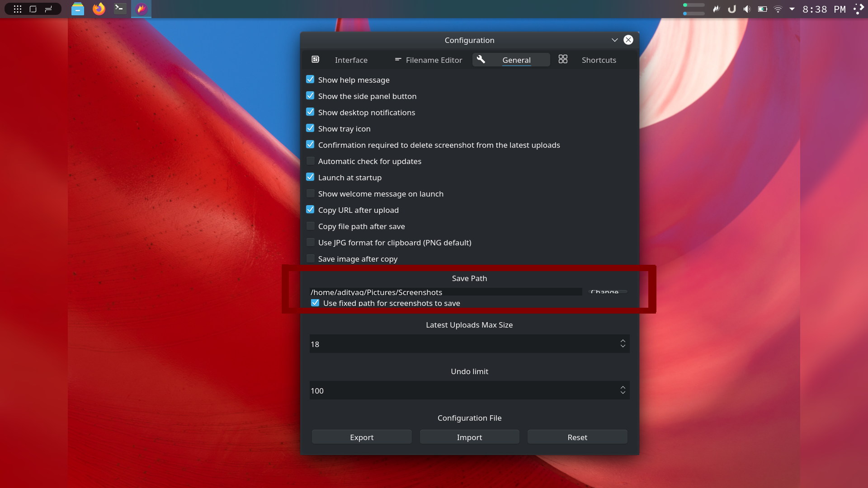This screenshot has height=488, width=868.
Task: Click the Reset configuration button
Action: [x=577, y=437]
